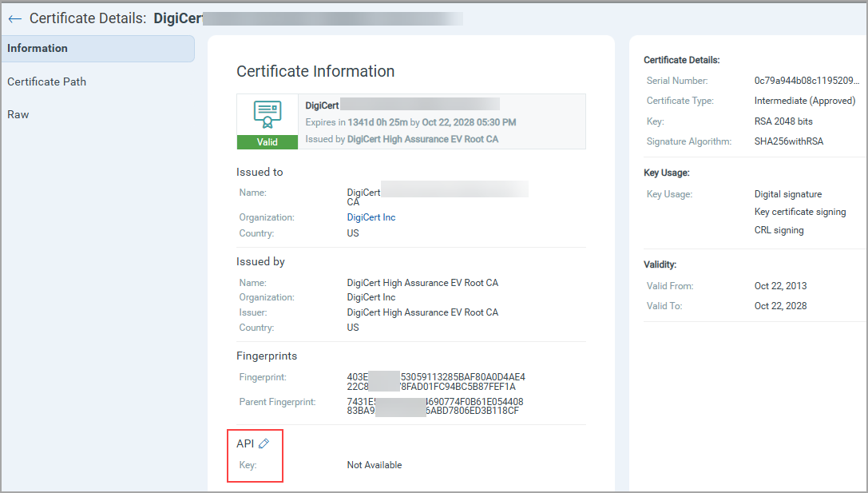Click the Key Usage section heading
This screenshot has width=868, height=493.
click(x=667, y=173)
